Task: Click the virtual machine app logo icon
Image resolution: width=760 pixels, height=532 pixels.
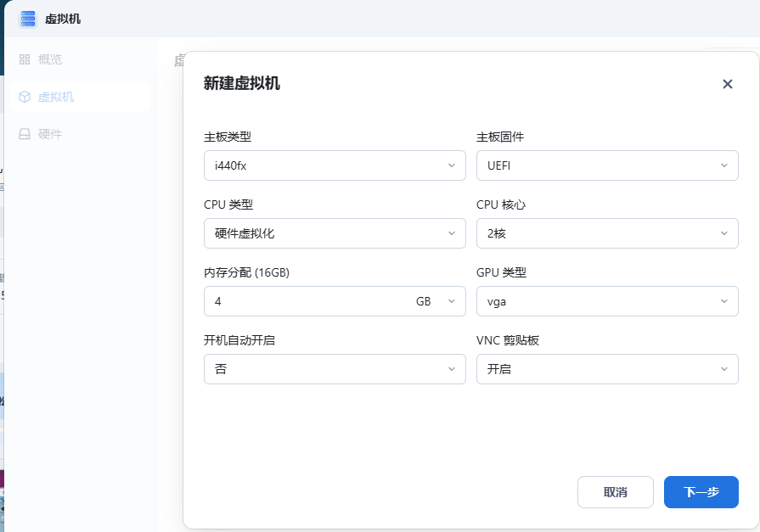Action: point(28,18)
